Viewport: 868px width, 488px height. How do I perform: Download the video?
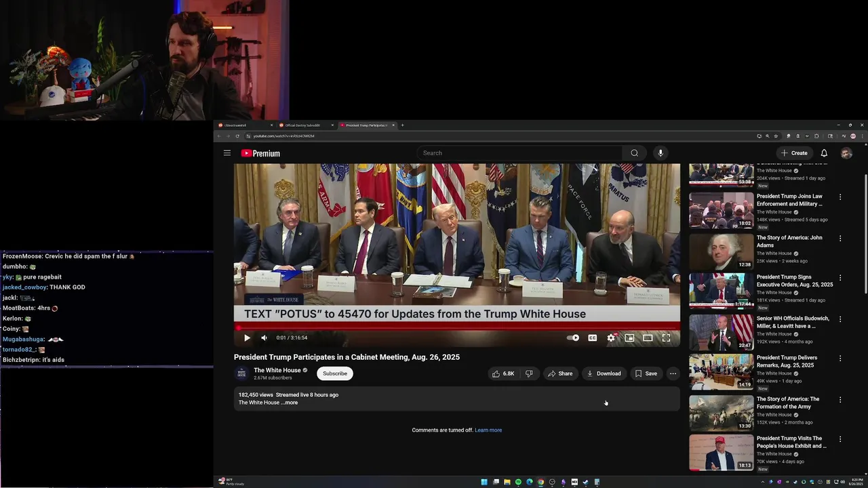coord(604,373)
